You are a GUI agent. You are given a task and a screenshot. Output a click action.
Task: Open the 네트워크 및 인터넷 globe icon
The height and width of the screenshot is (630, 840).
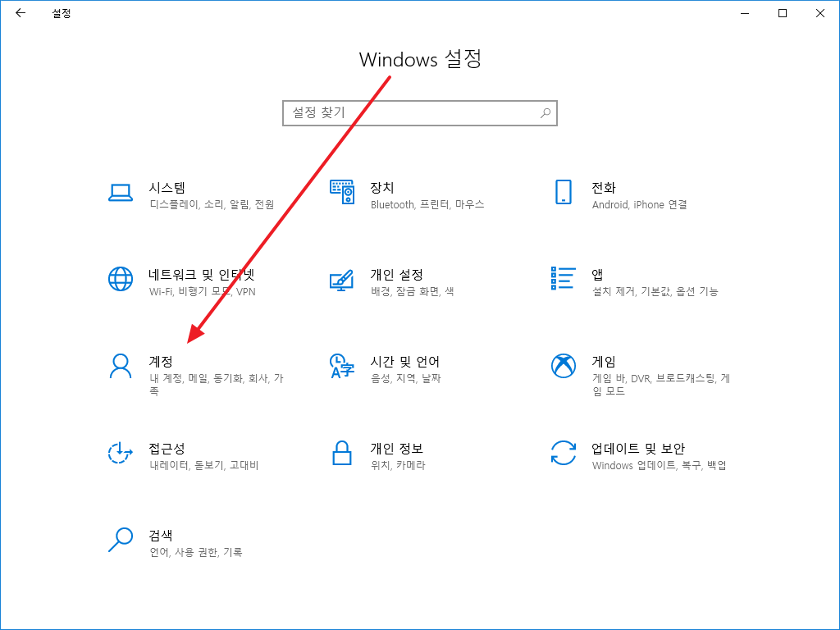click(121, 279)
